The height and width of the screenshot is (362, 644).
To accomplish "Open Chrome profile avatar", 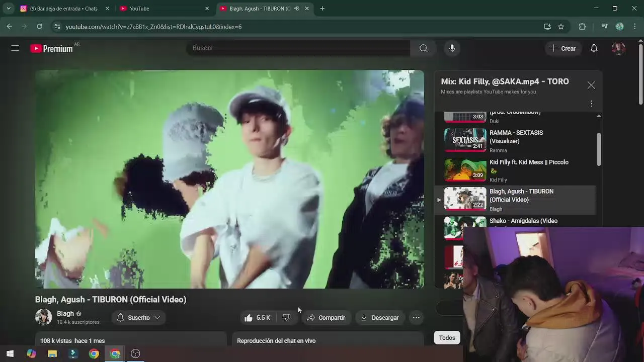I will click(x=620, y=27).
